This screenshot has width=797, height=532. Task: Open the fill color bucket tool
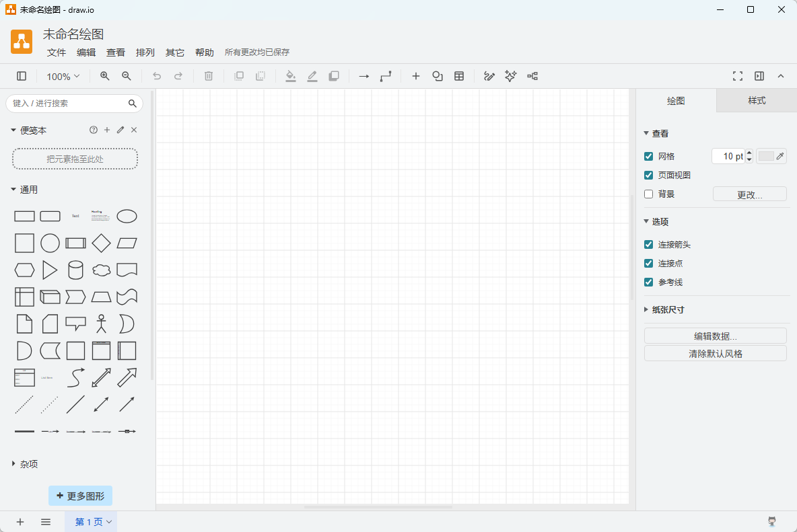point(290,76)
